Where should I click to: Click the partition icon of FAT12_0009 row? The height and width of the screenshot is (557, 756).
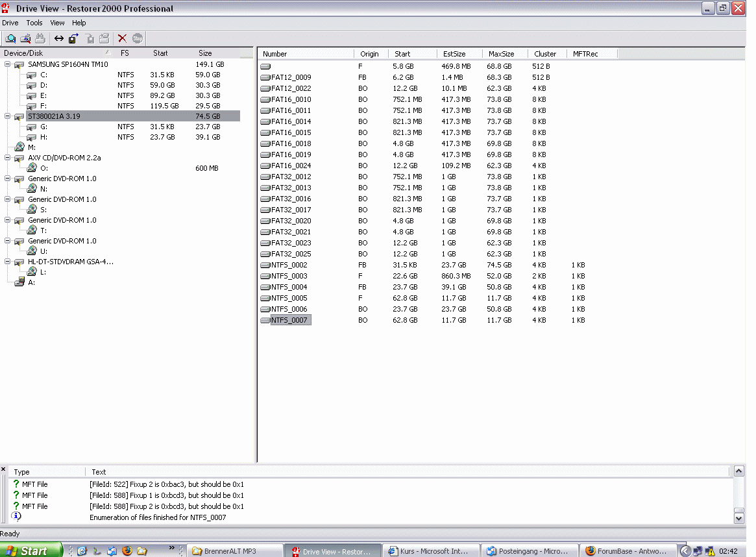click(265, 77)
